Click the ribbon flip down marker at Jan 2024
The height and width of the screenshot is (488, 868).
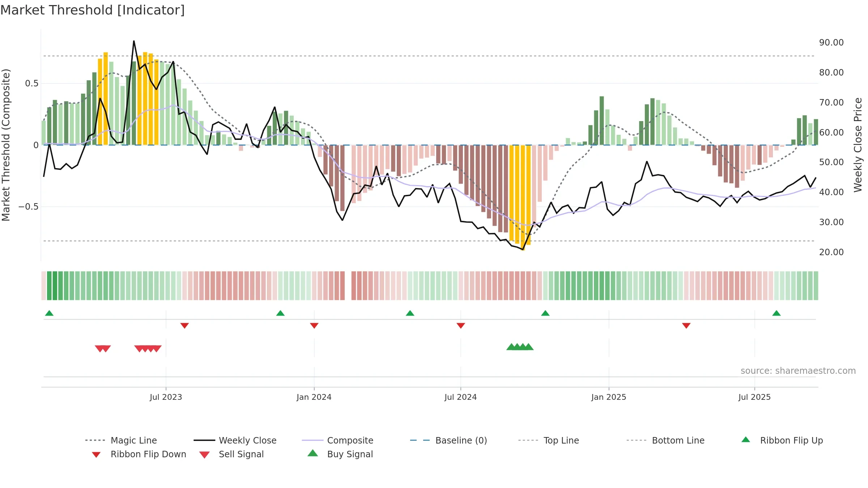click(x=314, y=326)
